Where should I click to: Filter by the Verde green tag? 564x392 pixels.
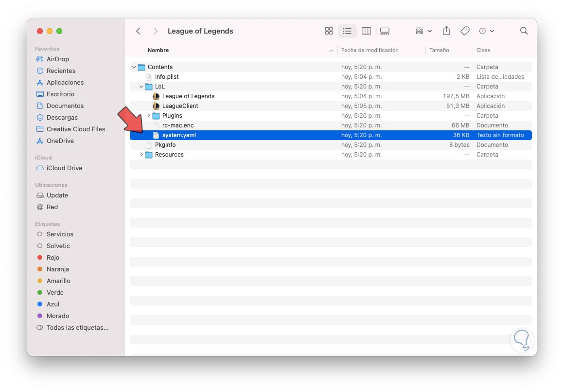pyautogui.click(x=55, y=293)
